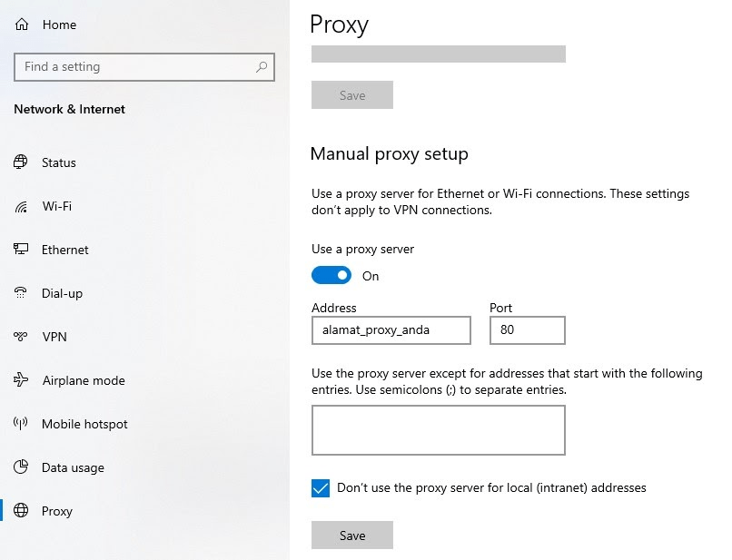This screenshot has width=732, height=560.
Task: Go to Settings Home
Action: tap(59, 25)
